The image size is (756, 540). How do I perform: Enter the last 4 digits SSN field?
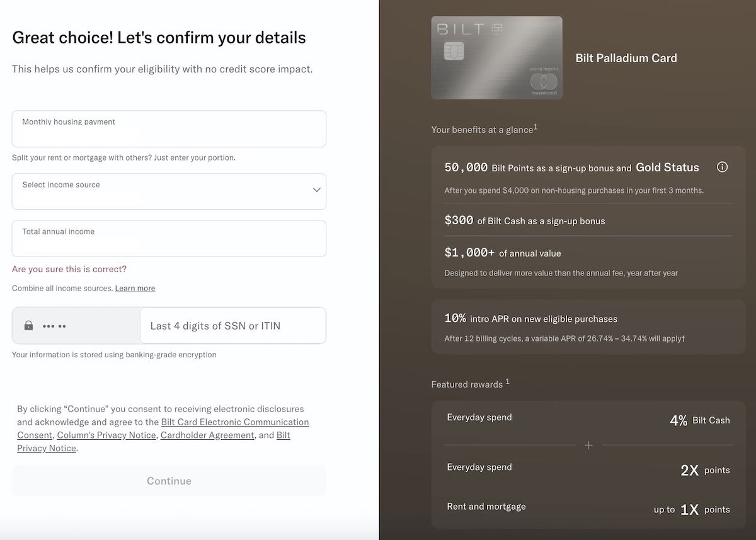(x=232, y=326)
